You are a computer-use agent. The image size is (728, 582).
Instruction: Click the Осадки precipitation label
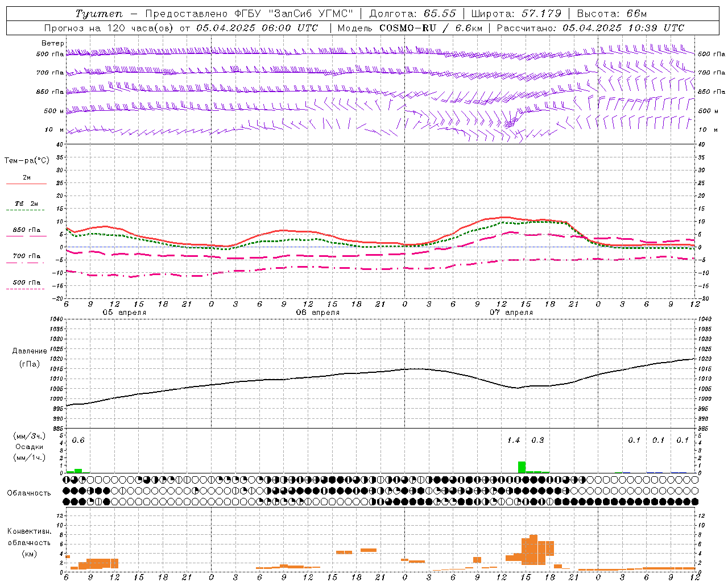coord(30,447)
